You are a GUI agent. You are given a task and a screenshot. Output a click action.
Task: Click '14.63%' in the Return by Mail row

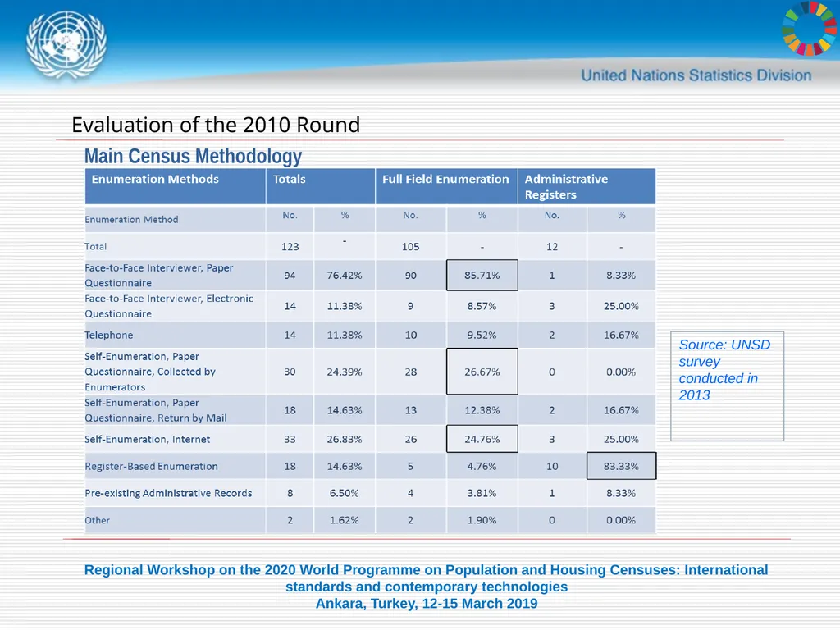coord(345,410)
